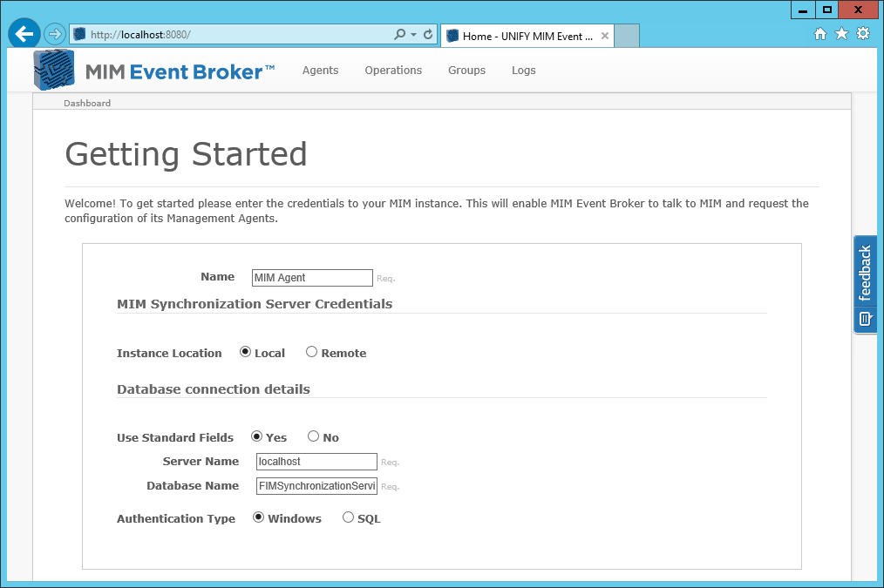Select Yes for Use Standard Fields
Image resolution: width=884 pixels, height=588 pixels.
tap(256, 436)
